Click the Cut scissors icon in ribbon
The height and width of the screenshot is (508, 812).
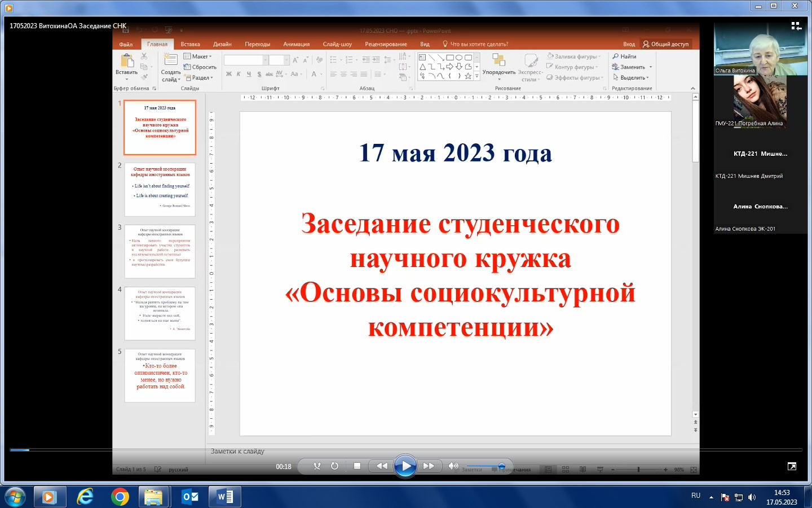tap(144, 56)
